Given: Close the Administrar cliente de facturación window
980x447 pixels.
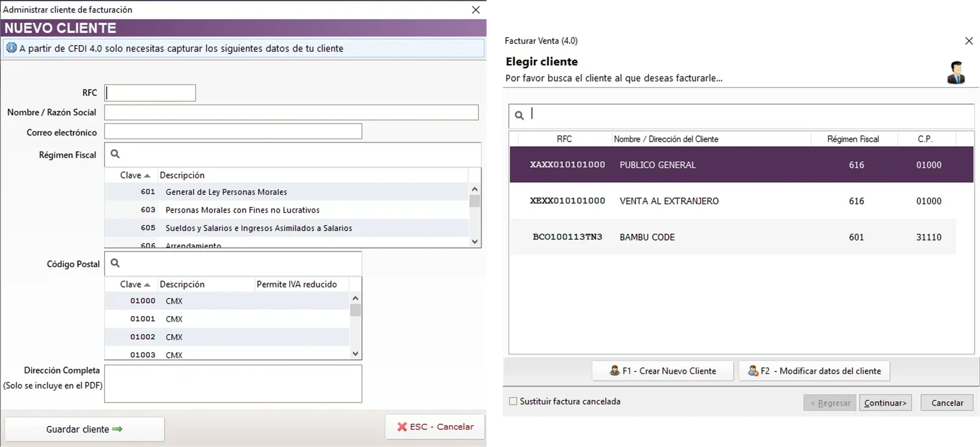Looking at the screenshot, I should click(476, 10).
